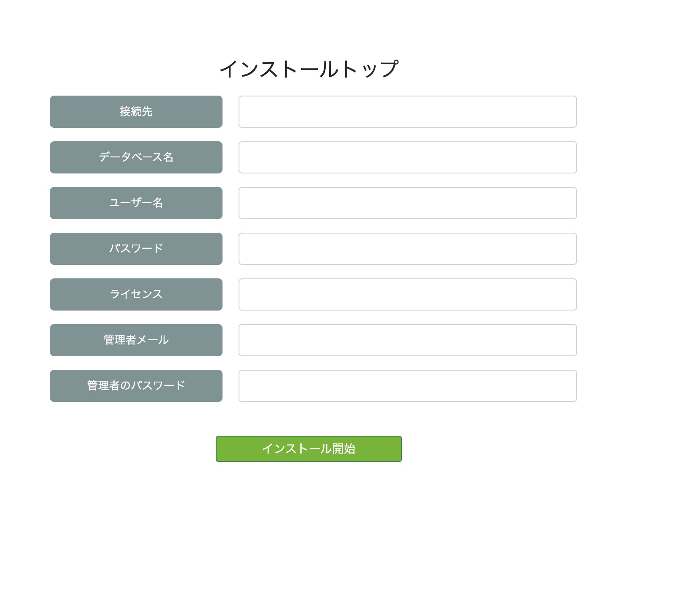Select the ライセンス label block
This screenshot has width=676, height=616.
point(136,294)
